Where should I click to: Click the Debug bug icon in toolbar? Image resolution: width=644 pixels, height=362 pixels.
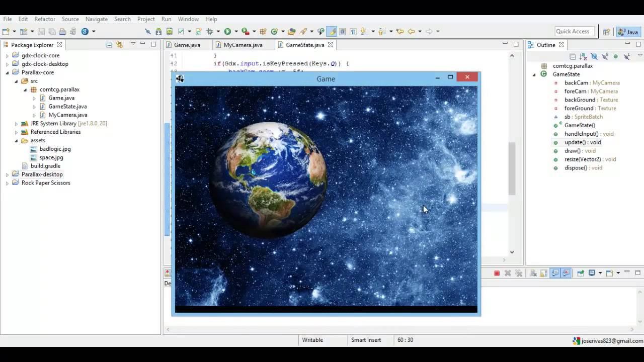(x=210, y=31)
